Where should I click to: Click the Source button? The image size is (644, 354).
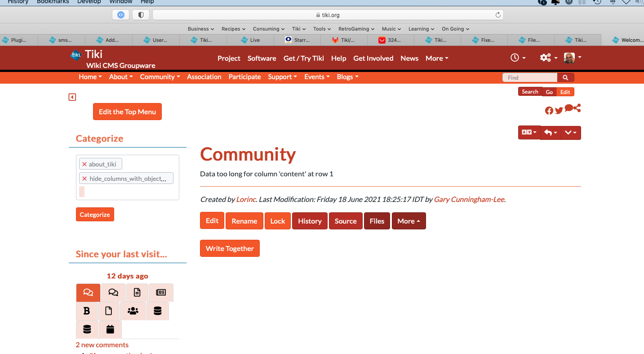click(346, 221)
